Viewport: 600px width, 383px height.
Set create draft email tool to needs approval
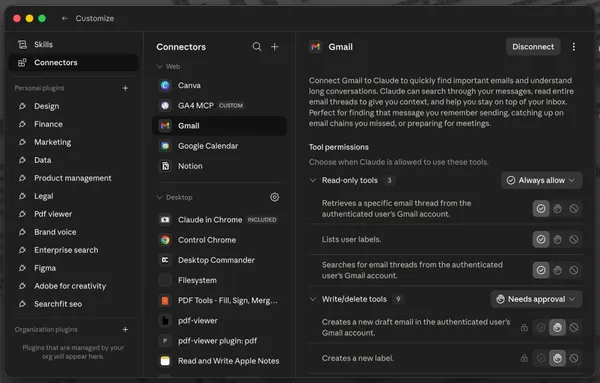557,328
